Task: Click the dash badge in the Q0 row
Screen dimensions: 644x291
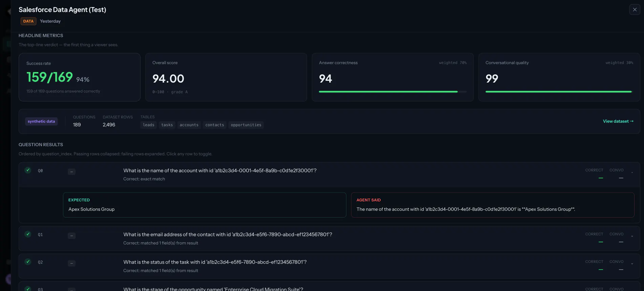Action: tap(71, 172)
